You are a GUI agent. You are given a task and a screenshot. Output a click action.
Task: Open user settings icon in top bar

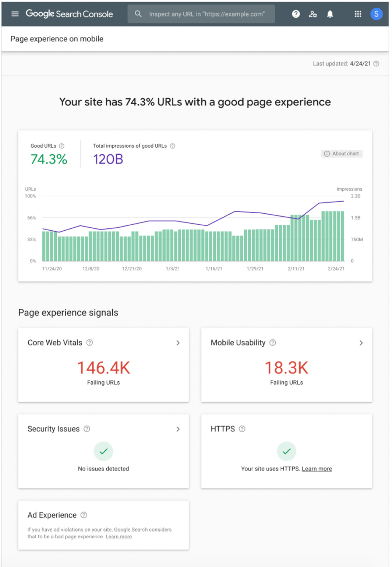pyautogui.click(x=312, y=14)
